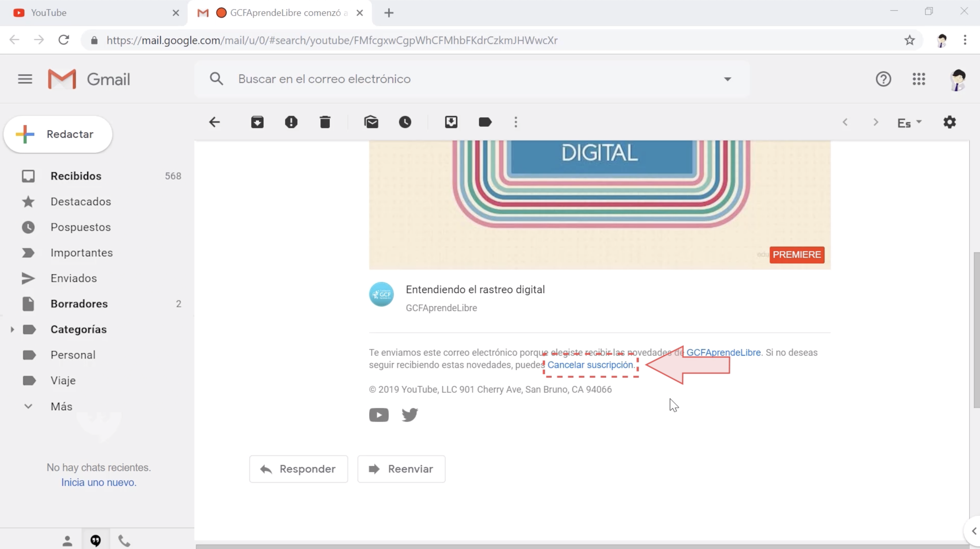Click the move to folder icon

pos(451,122)
